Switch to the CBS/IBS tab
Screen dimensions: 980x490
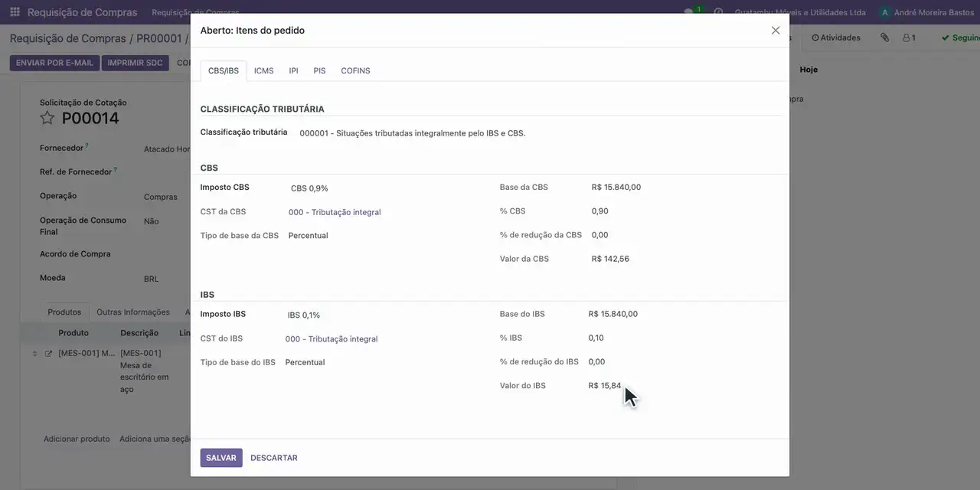point(224,70)
